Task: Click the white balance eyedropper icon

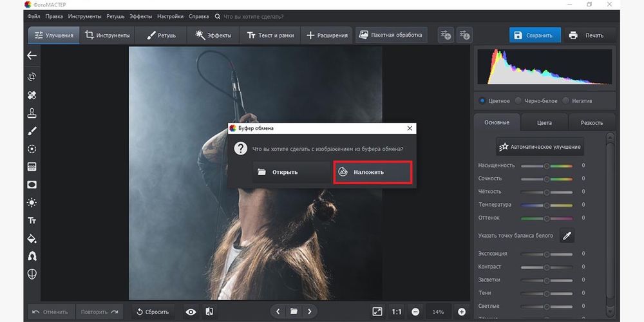Action: point(567,236)
